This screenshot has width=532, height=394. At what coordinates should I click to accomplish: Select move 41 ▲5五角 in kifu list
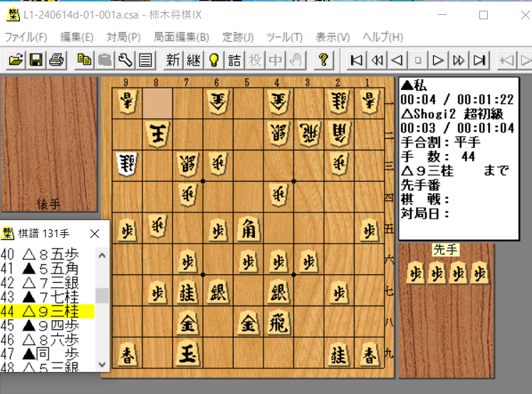(x=47, y=269)
